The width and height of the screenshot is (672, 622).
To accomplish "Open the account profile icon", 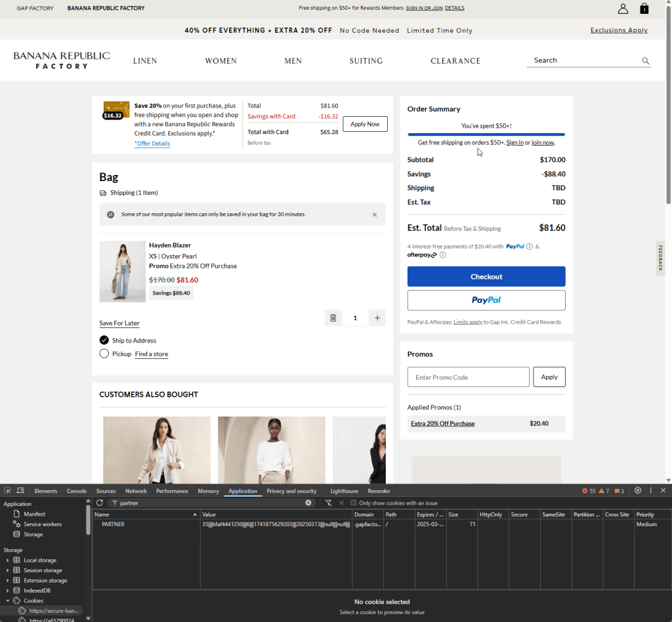I will (x=623, y=9).
